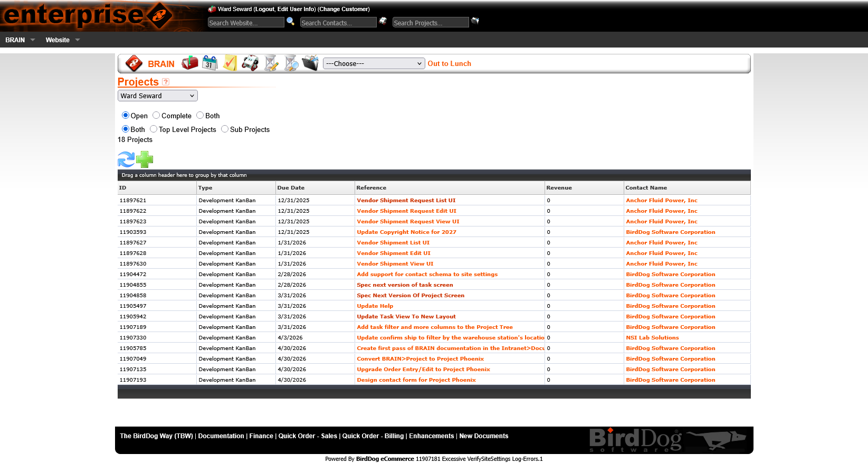868x463 pixels.
Task: Click the Search Projects input field
Action: tap(430, 23)
